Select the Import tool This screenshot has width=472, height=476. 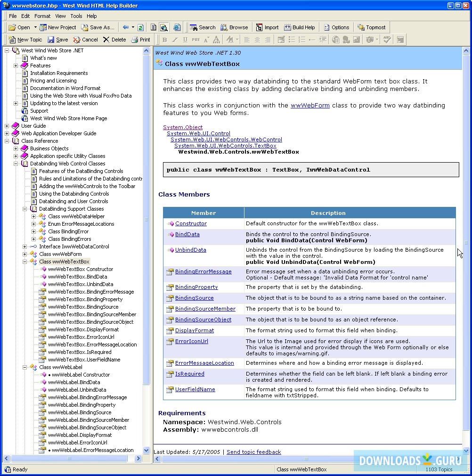pyautogui.click(x=267, y=27)
